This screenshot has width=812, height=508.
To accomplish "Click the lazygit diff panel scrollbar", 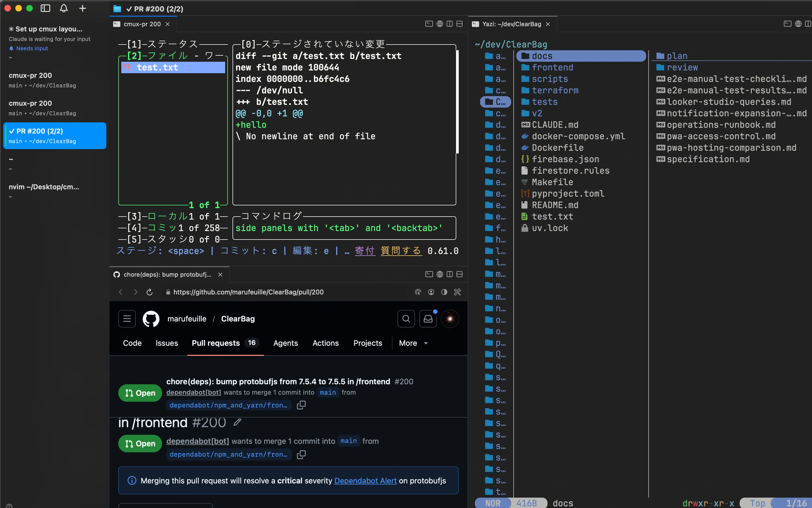I will [x=457, y=102].
